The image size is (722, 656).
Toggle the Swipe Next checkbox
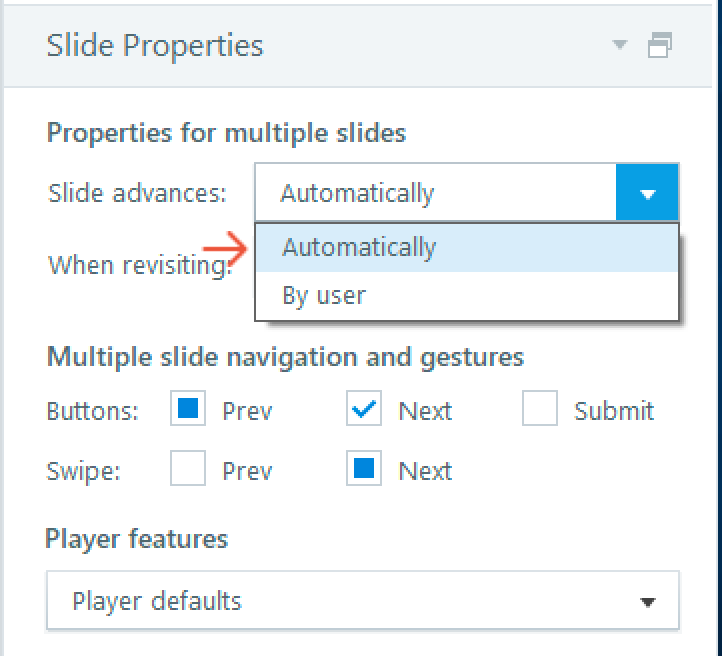click(x=364, y=470)
